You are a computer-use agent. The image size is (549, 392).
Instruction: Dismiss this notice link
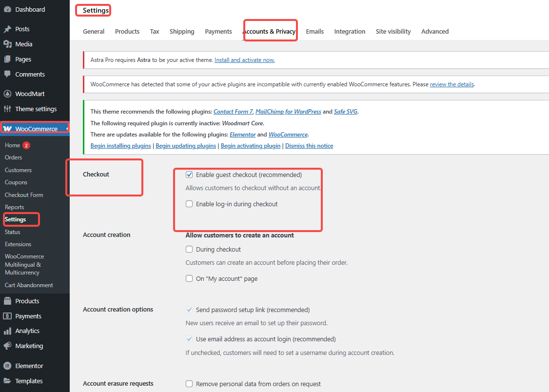point(309,146)
